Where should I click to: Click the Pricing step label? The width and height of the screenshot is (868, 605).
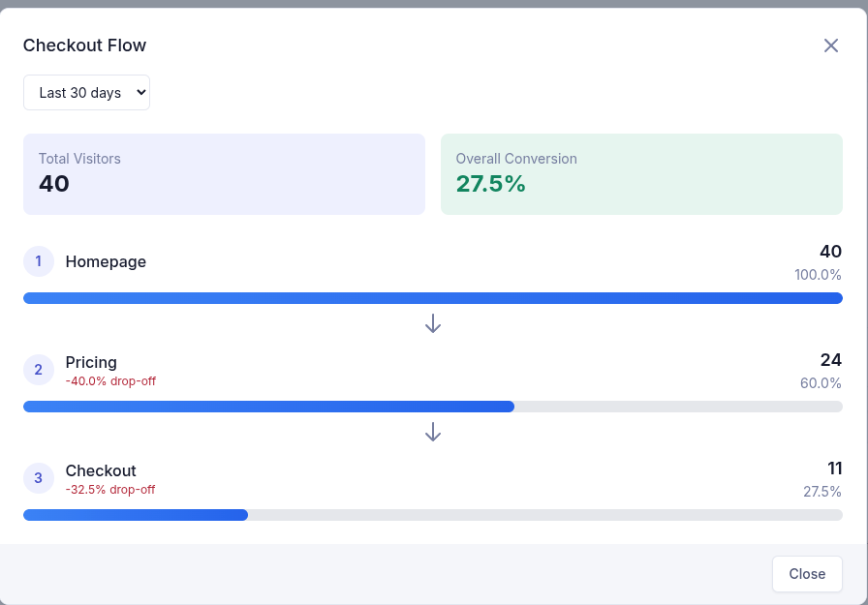91,362
